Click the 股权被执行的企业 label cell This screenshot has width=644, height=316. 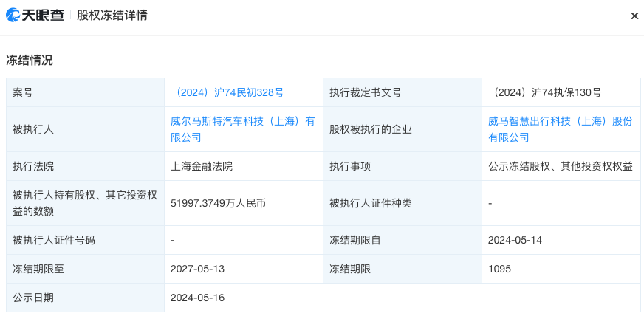point(402,129)
